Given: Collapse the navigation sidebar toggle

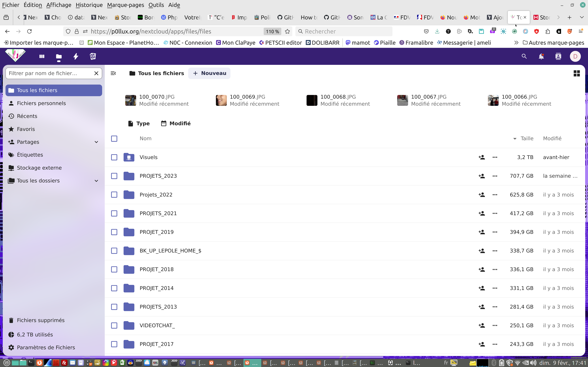Looking at the screenshot, I should pyautogui.click(x=113, y=73).
